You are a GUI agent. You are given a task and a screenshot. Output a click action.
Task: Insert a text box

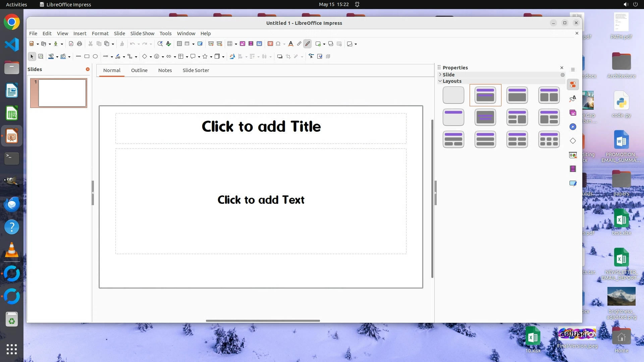click(x=270, y=44)
